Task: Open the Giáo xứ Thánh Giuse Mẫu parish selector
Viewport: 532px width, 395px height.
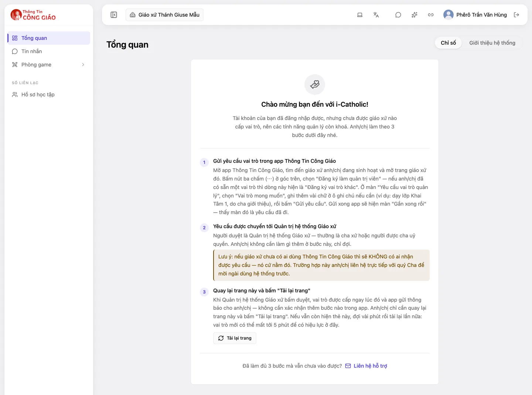Action: pos(164,15)
